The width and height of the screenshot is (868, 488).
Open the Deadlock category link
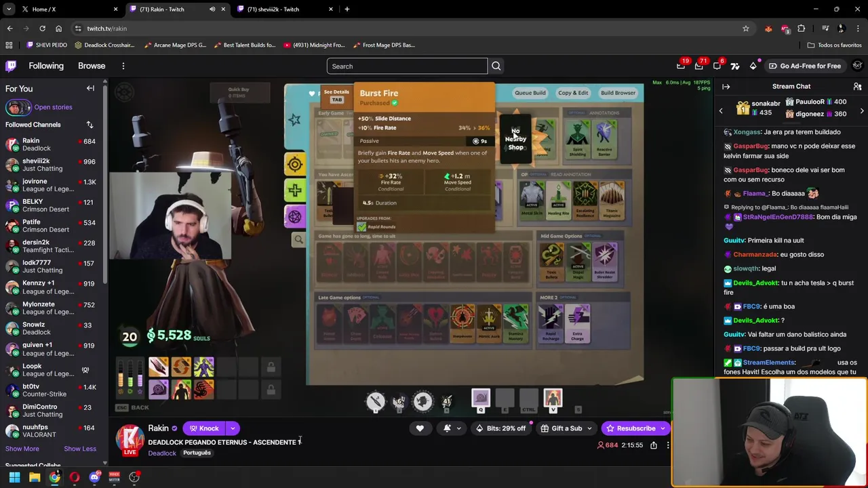162,453
